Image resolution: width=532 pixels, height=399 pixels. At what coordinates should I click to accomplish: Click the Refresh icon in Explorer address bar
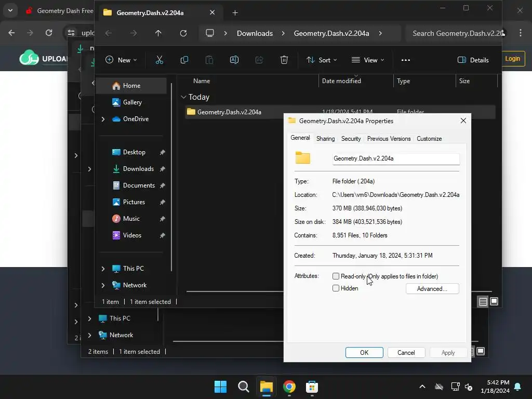pyautogui.click(x=183, y=33)
